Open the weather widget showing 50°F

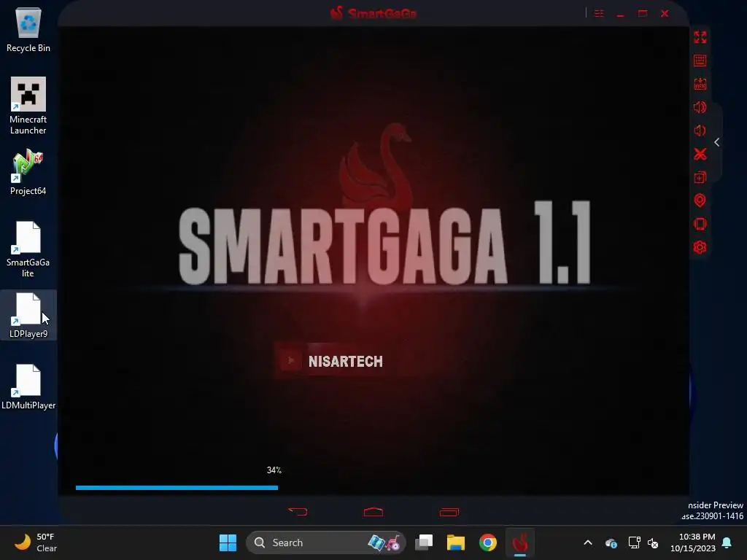pos(36,542)
